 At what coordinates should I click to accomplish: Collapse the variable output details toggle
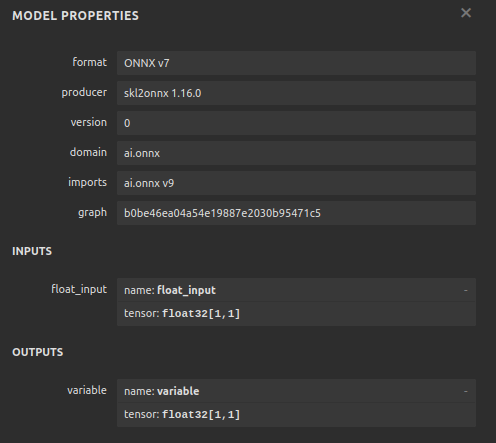click(x=466, y=391)
